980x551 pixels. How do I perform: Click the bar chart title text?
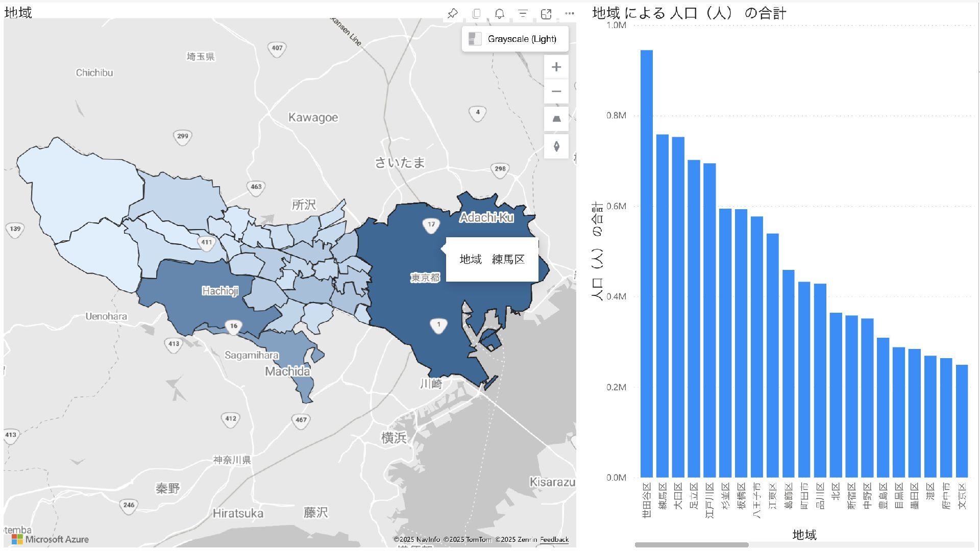click(x=689, y=13)
